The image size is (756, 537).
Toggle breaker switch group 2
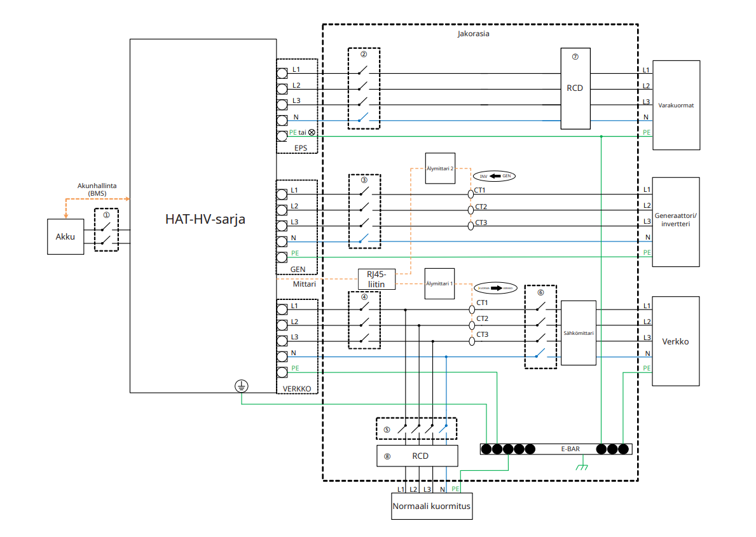coord(364,88)
